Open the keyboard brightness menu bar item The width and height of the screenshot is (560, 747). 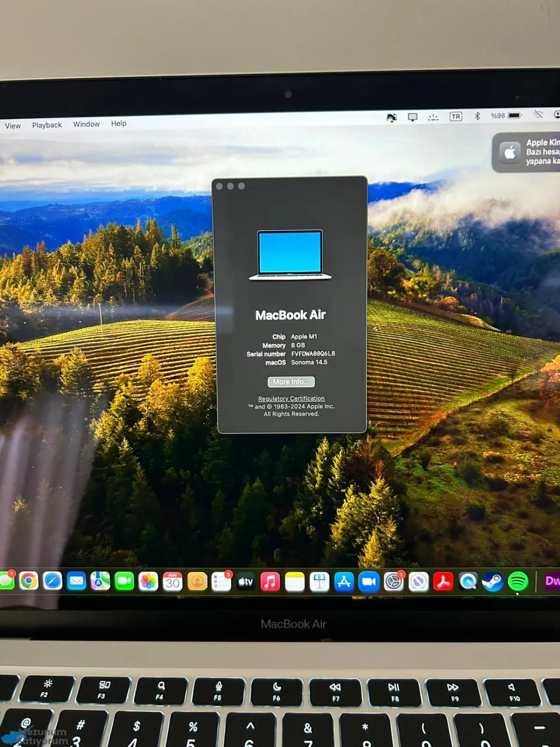pos(433,117)
